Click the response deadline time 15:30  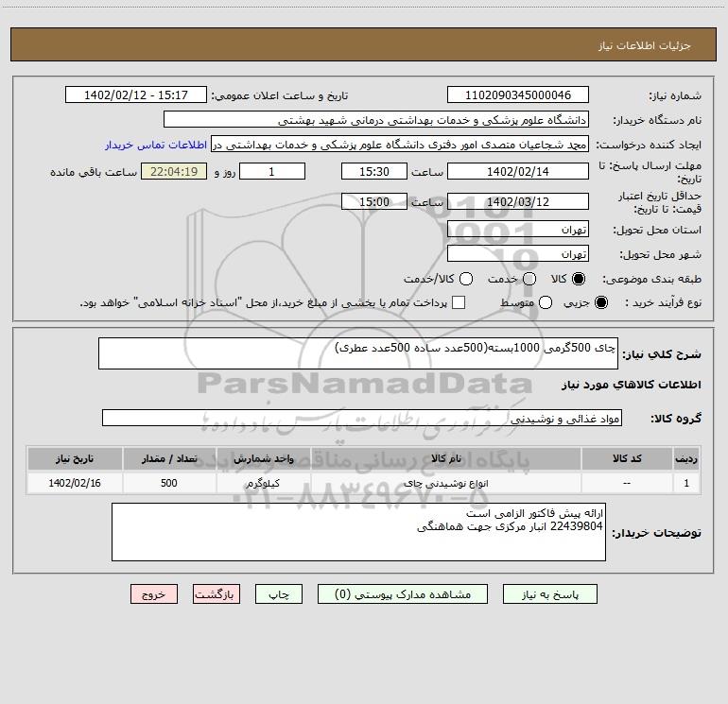coord(374,171)
